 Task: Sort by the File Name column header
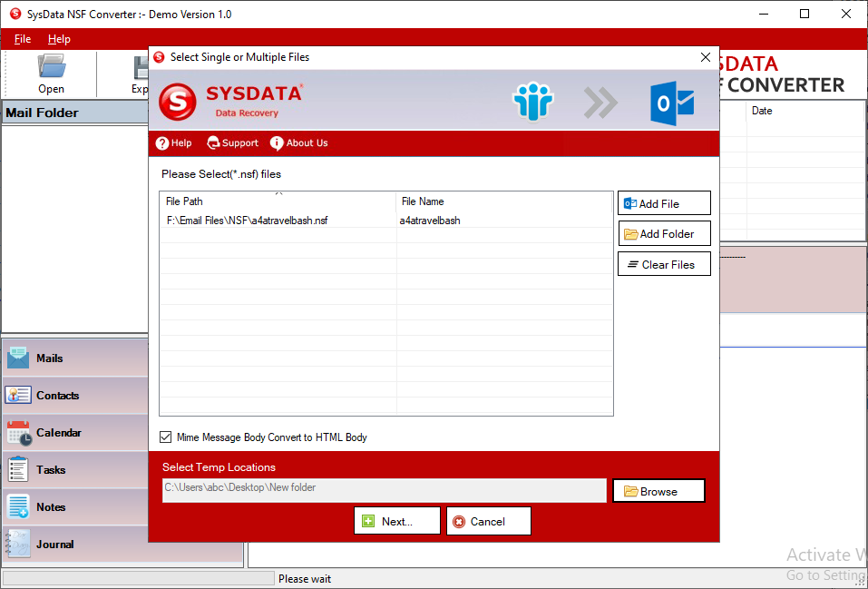pos(504,201)
